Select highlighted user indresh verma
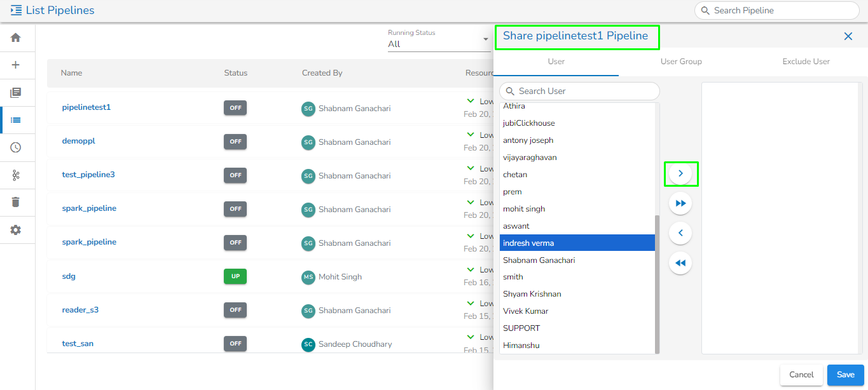868x390 pixels. [577, 243]
